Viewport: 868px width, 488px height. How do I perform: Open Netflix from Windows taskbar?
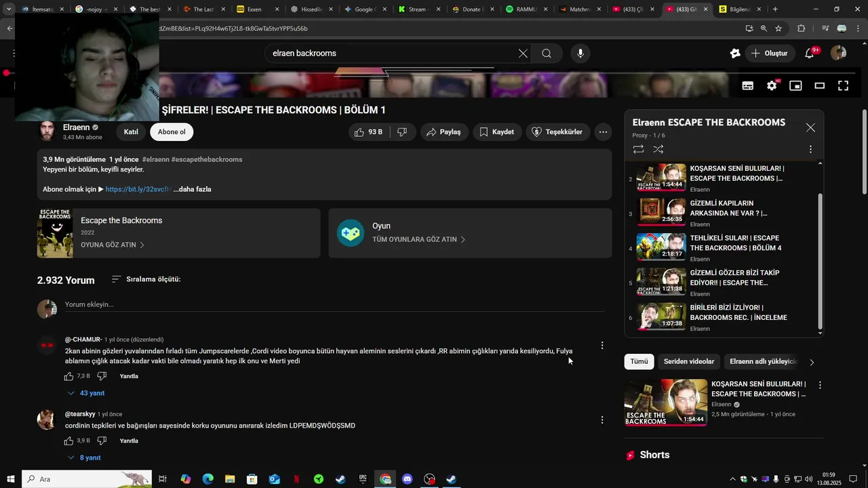296,479
